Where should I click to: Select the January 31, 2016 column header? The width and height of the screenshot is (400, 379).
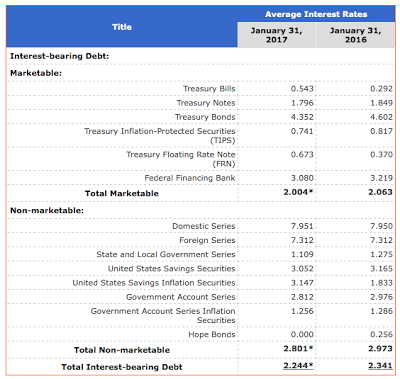point(355,35)
